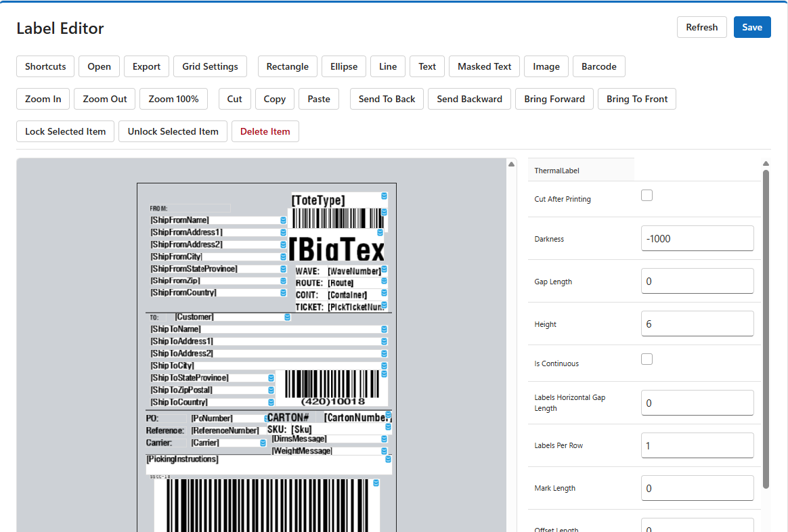Click the data icon at the end of [WaveNumber]

(385, 269)
